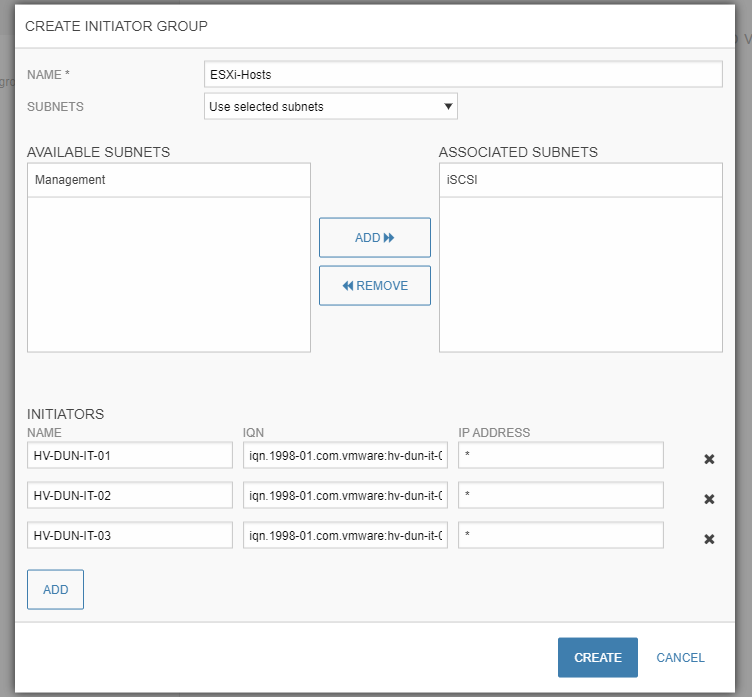Edit the HV-DUN-IT-02 name field
This screenshot has height=697, width=752.
130,495
